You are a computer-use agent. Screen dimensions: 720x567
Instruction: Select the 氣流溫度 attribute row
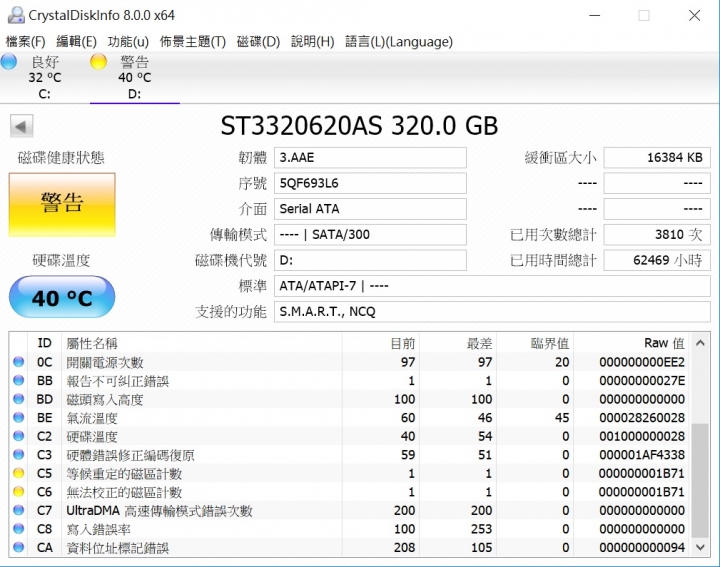point(349,417)
